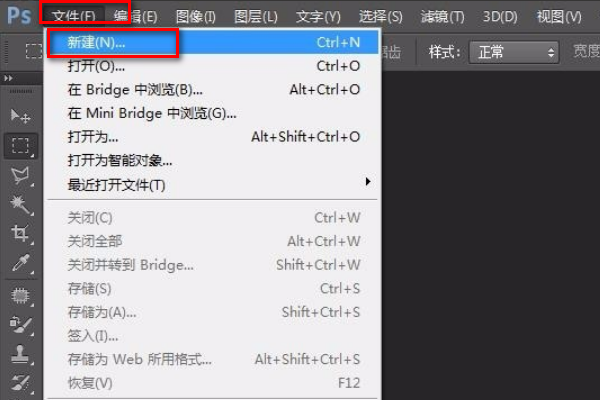Choose 存储为 Web 所用格式... entry
This screenshot has height=400, width=600.
click(x=213, y=359)
